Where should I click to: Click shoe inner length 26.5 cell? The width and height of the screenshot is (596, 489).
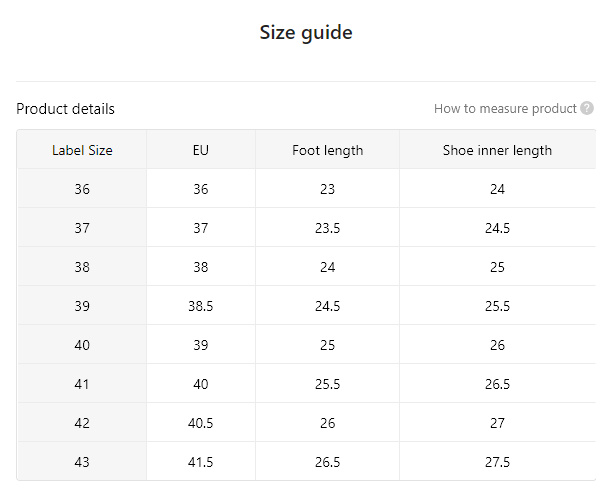[x=498, y=384]
